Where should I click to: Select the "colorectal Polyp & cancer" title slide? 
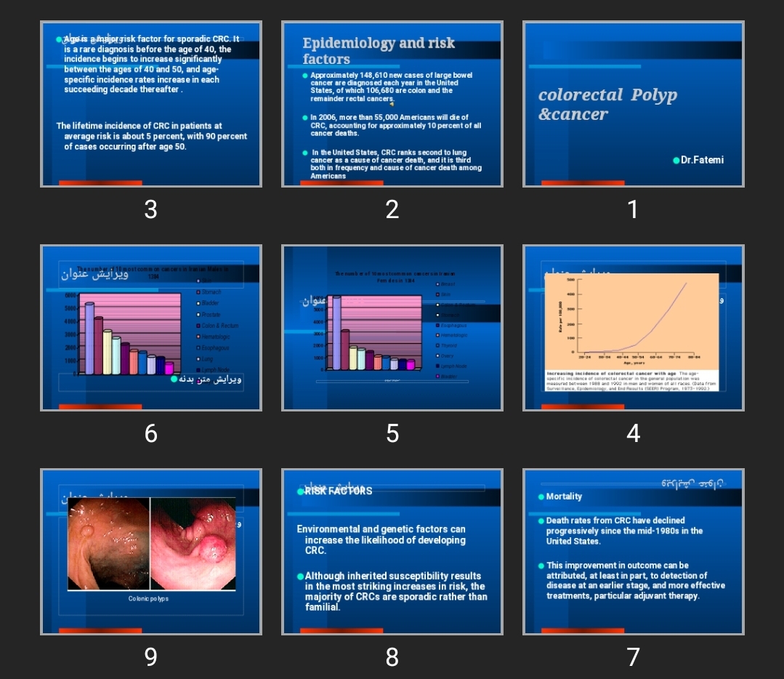tap(633, 104)
